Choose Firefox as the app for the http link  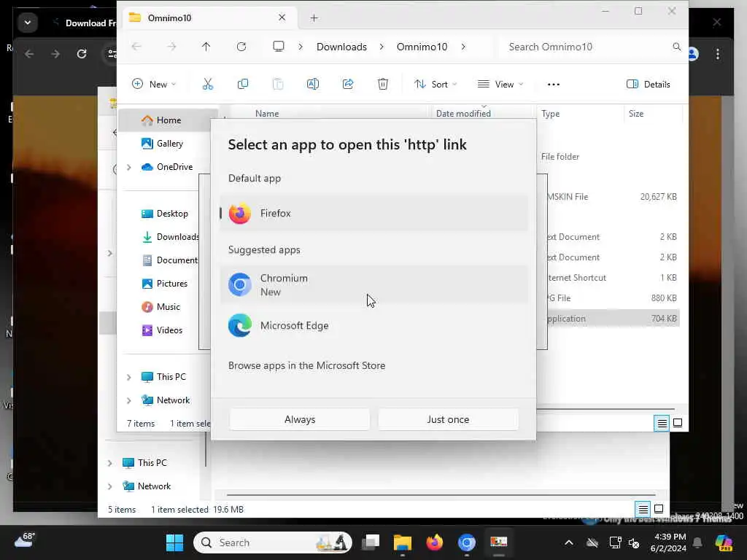click(x=373, y=214)
